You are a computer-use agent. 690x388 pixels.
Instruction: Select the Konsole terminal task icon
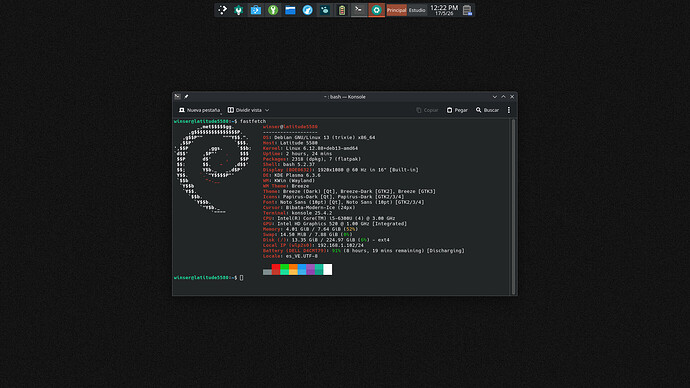point(359,10)
